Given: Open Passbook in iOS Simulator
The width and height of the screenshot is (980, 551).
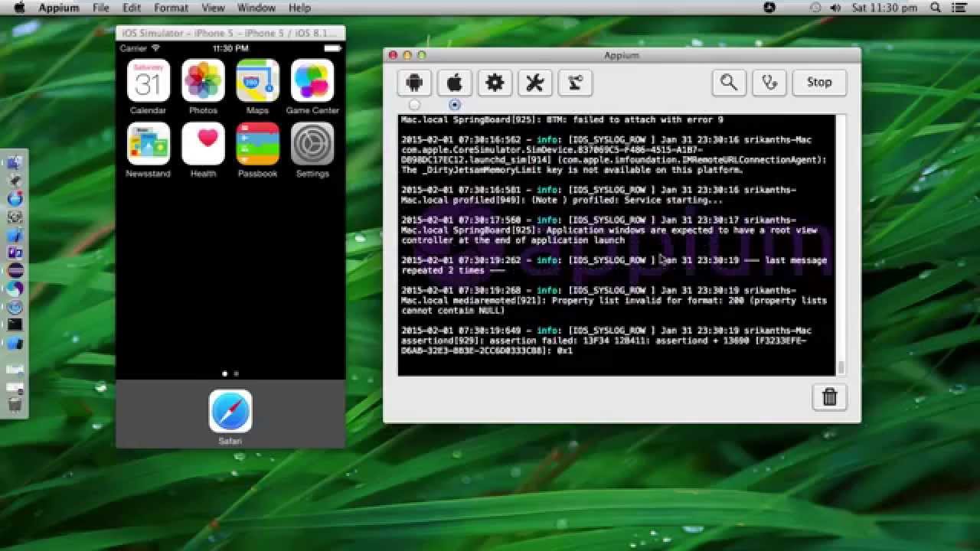Looking at the screenshot, I should [x=258, y=150].
